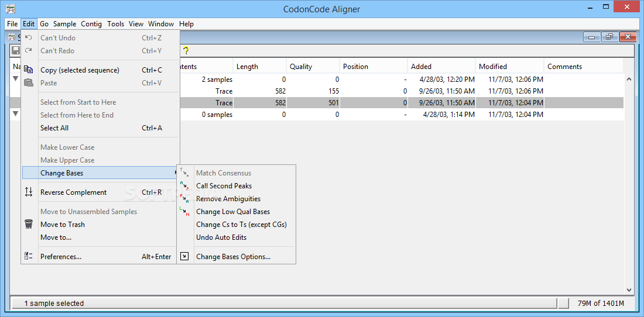Click the added date 4/28/03, 1:14 PM

[448, 115]
